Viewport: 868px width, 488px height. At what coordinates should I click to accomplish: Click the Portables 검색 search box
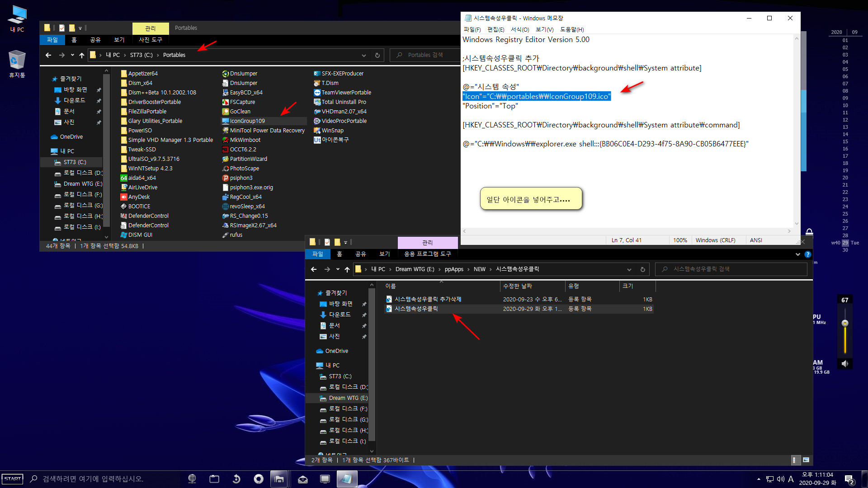point(425,55)
